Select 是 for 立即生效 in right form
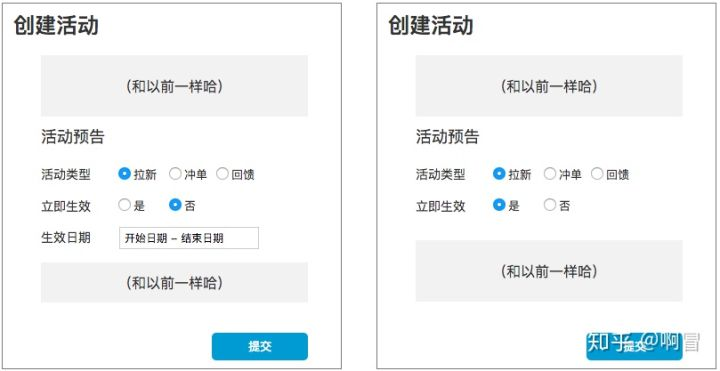The height and width of the screenshot is (371, 720). (x=499, y=205)
